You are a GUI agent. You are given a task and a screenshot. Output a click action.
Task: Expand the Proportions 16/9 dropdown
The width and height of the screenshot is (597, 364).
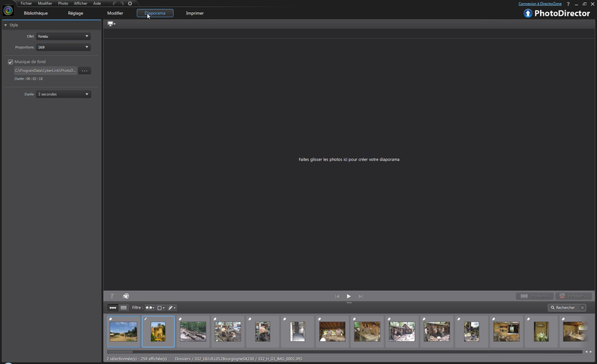(x=64, y=47)
